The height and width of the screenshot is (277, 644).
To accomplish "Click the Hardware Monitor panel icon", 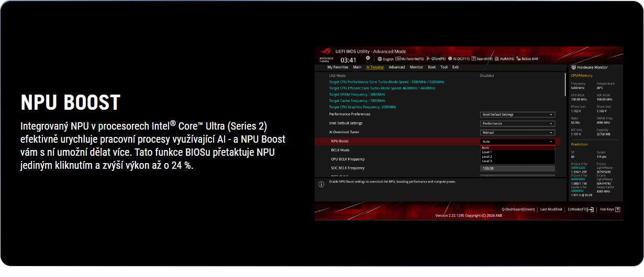I will 574,67.
